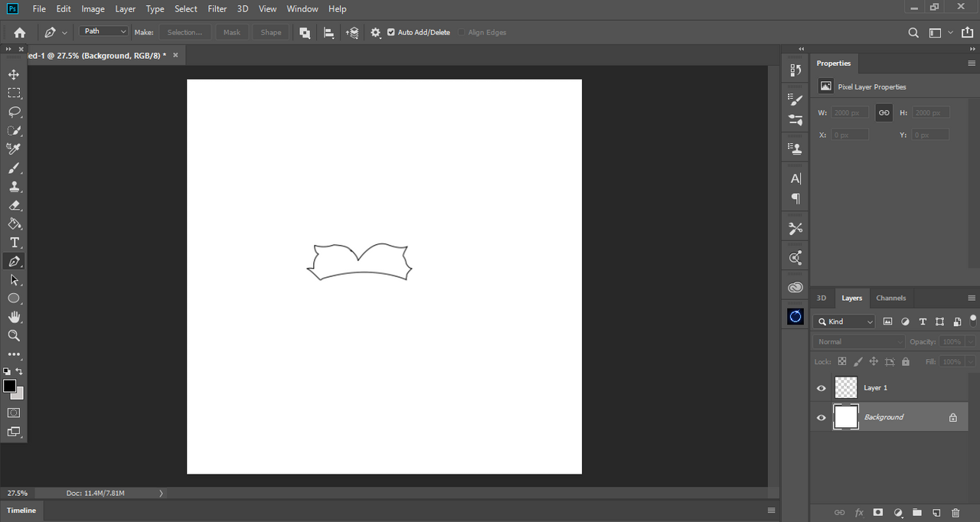This screenshot has width=980, height=522.
Task: Open the Normal blend mode dropdown
Action: [859, 341]
